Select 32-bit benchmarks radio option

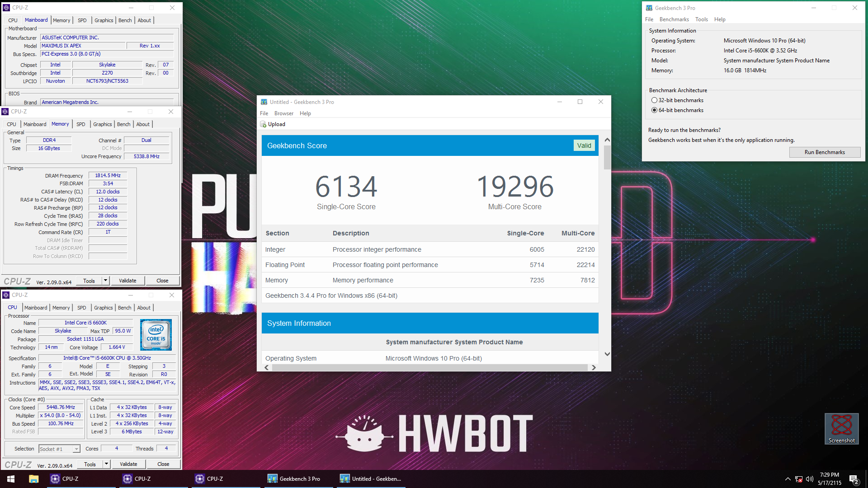click(x=654, y=100)
